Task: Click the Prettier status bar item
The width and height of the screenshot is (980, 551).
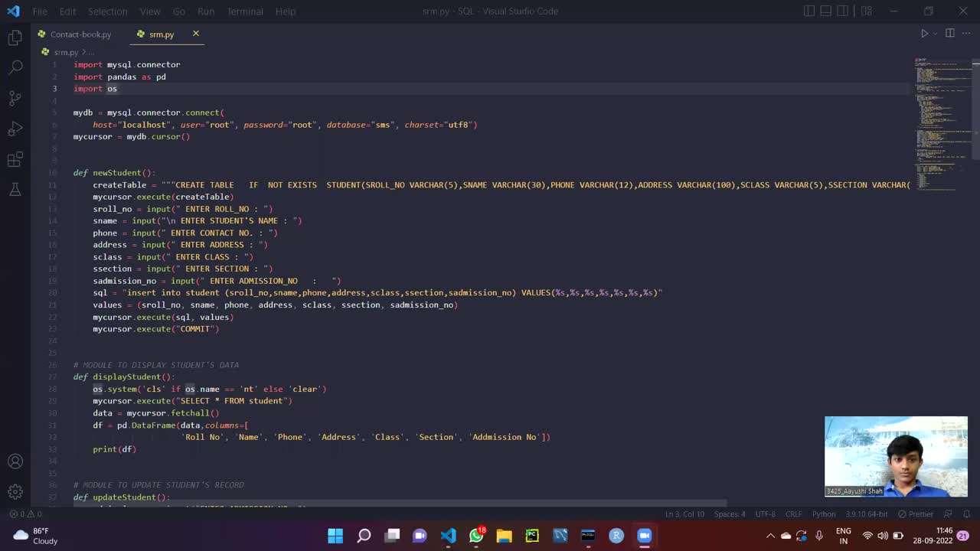Action: pos(916,514)
